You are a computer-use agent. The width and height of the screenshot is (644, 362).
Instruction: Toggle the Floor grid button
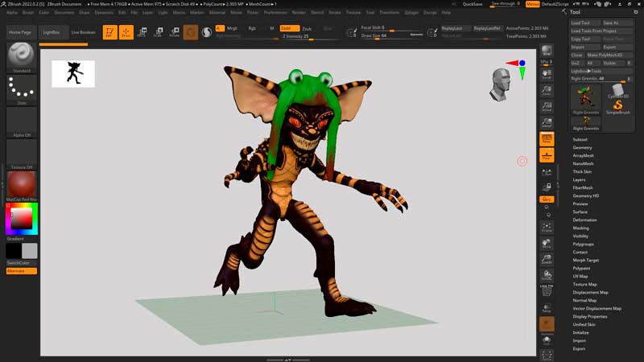click(x=547, y=155)
